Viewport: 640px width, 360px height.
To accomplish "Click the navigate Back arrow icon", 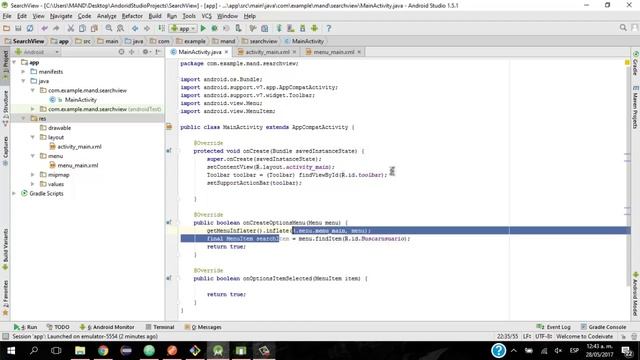I will click(135, 28).
